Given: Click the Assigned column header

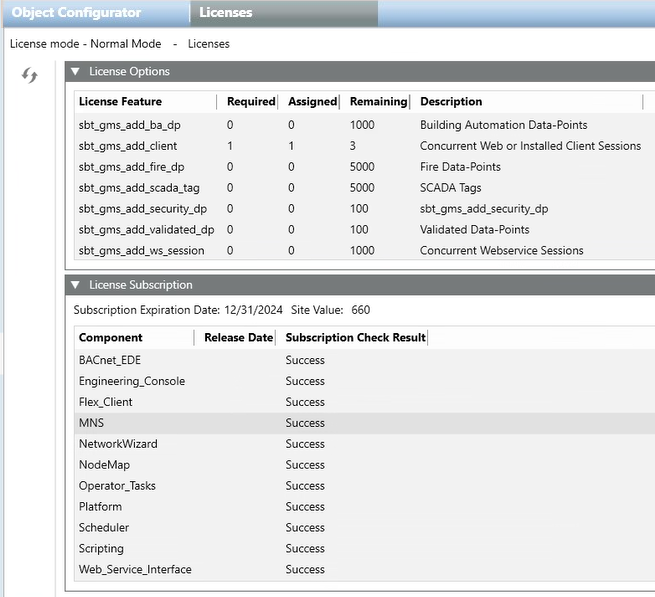Looking at the screenshot, I should [x=312, y=102].
